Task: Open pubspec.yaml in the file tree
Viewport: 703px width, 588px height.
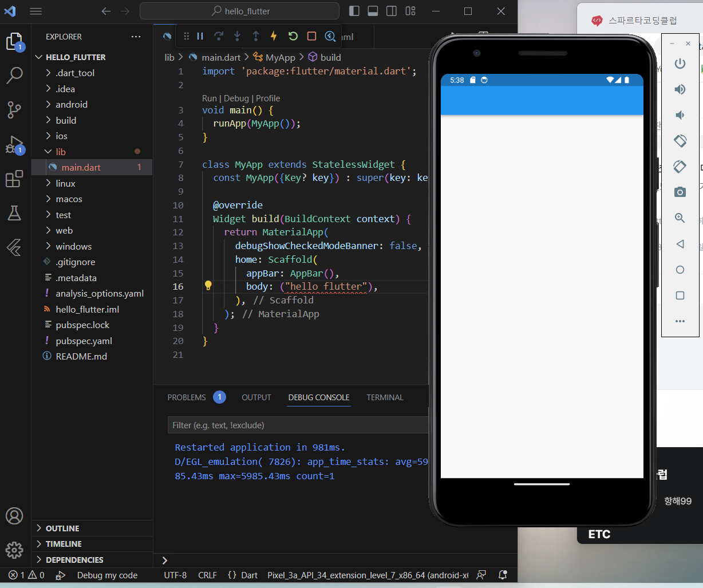Action: click(92, 341)
